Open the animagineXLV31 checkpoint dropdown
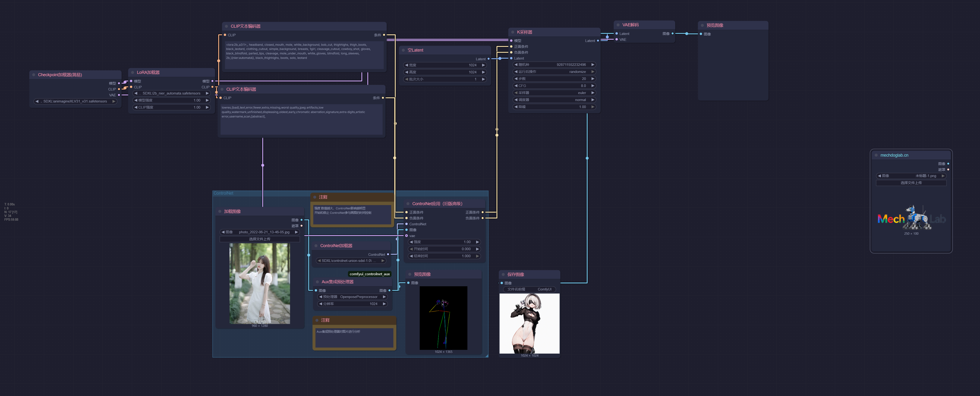Screen dimensions: 980x396 pos(75,102)
